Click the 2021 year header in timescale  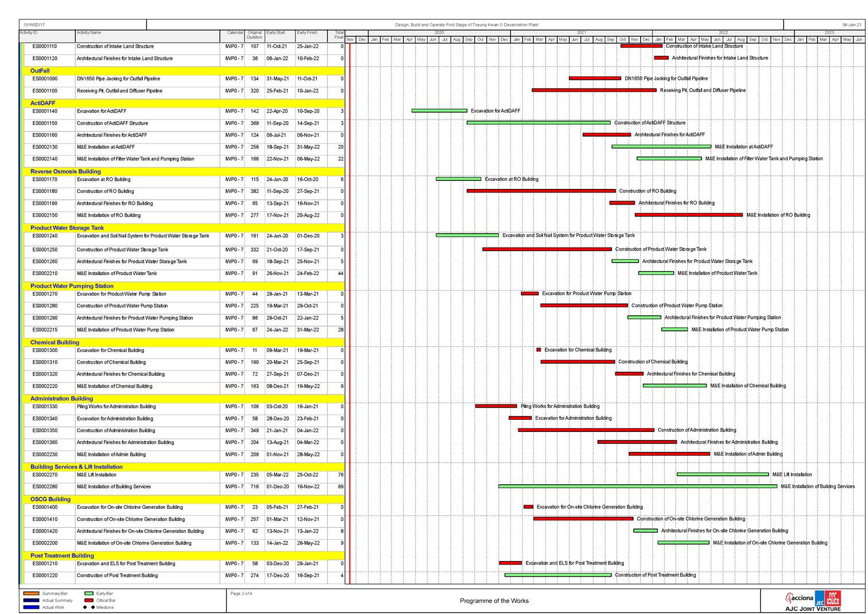click(x=581, y=33)
